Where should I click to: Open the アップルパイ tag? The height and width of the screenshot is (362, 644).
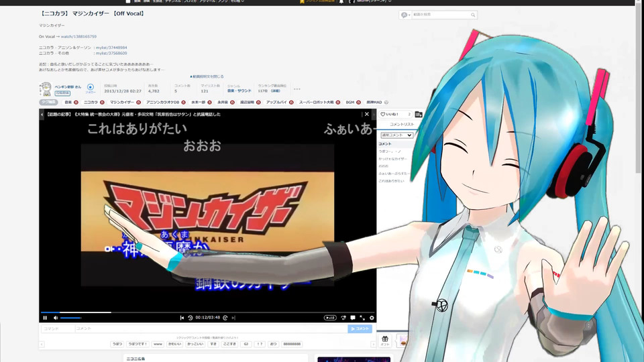click(276, 102)
